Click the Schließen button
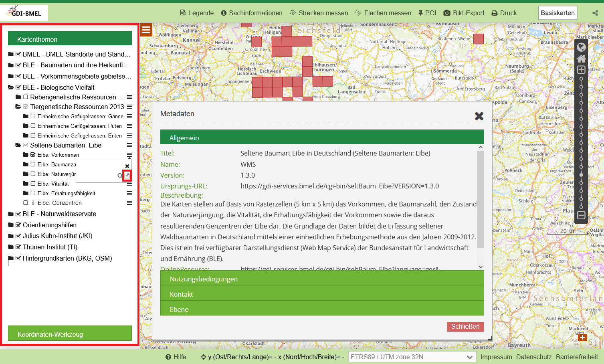This screenshot has height=364, width=604. (465, 326)
